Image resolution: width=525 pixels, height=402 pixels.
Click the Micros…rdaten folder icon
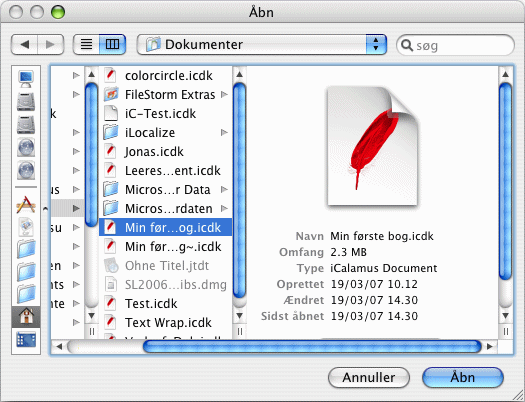[x=111, y=209]
